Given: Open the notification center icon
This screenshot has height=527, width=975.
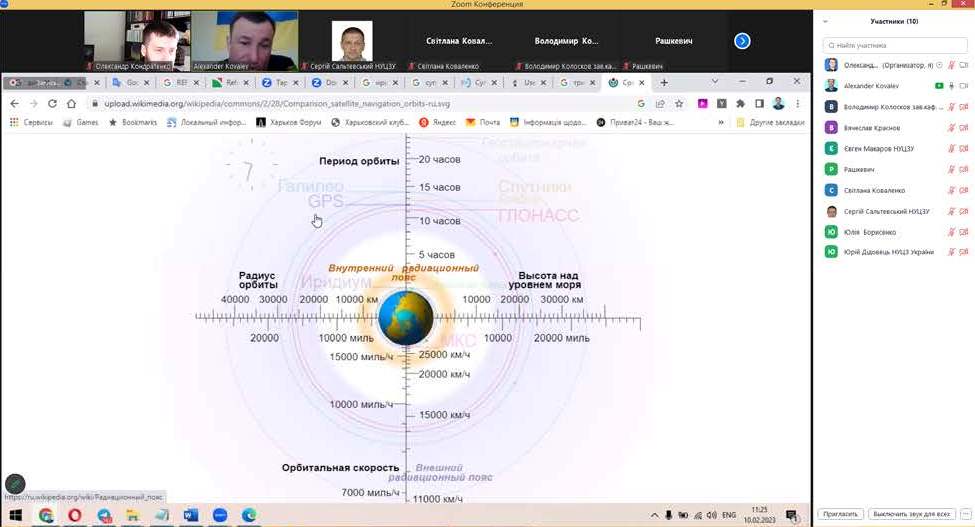Looking at the screenshot, I should coord(792,515).
